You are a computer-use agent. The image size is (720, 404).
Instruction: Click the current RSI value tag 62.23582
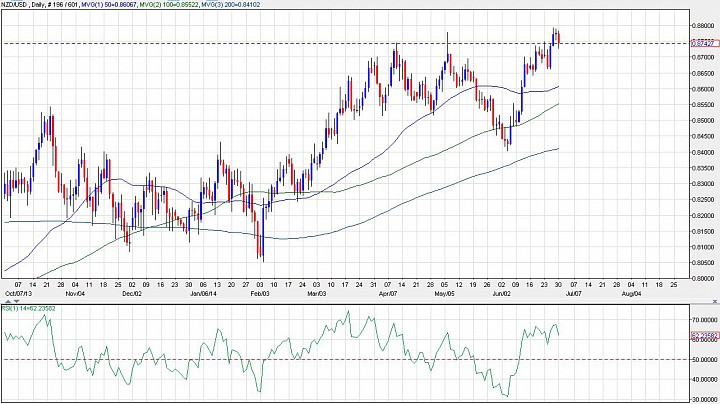coord(705,336)
